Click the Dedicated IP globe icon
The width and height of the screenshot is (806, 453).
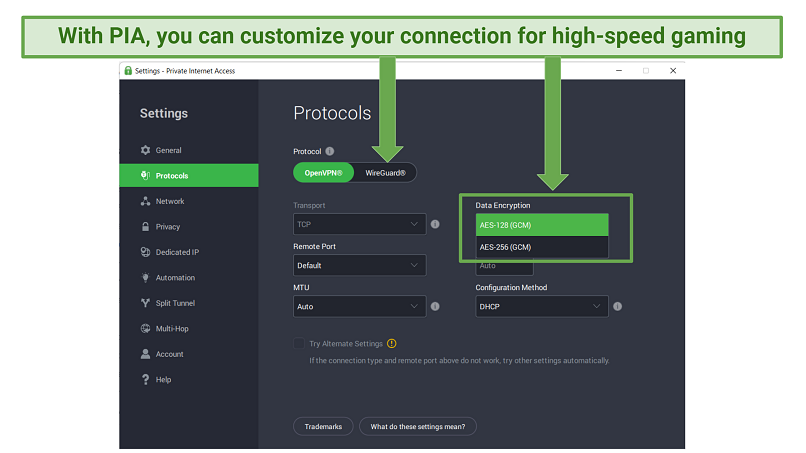click(x=145, y=252)
